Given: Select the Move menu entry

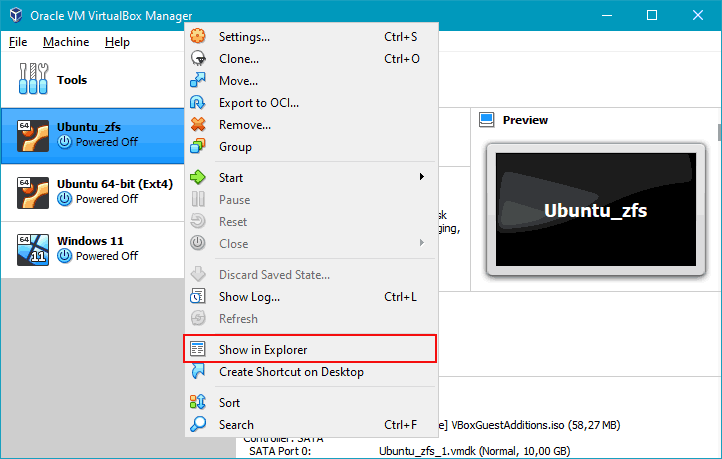Looking at the screenshot, I should (x=238, y=81).
